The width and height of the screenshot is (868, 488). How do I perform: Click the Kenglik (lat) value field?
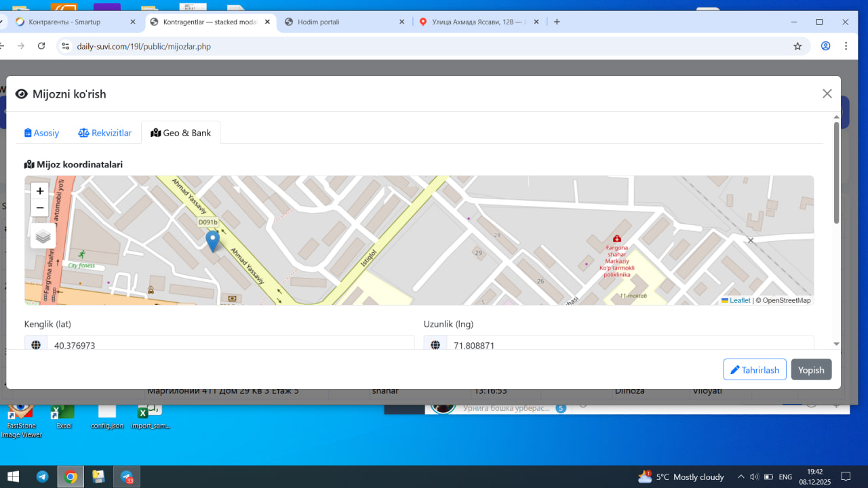[x=231, y=344]
